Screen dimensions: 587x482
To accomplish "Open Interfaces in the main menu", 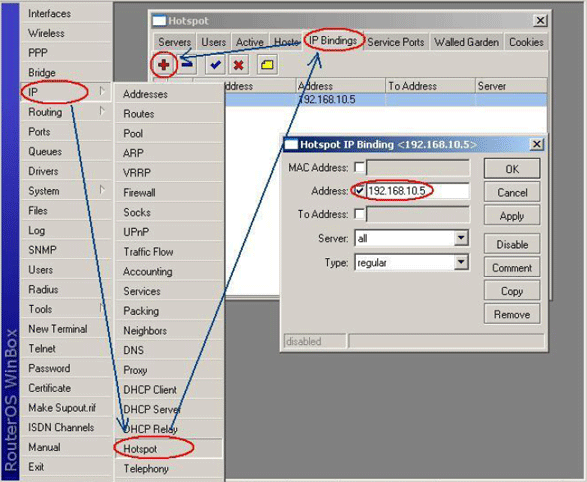I will [x=66, y=13].
